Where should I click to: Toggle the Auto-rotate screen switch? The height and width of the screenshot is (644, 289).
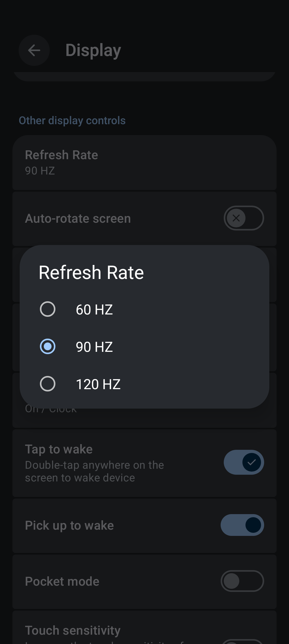point(244,218)
